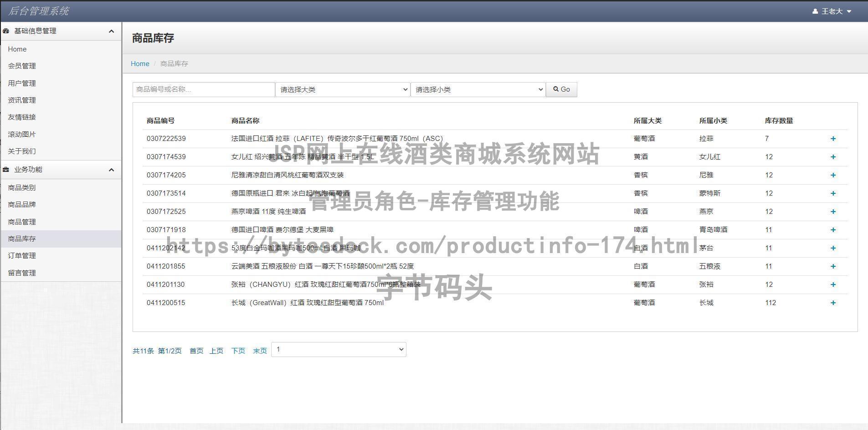This screenshot has height=430, width=868.
Task: Add stock for product 0307172525
Action: pos(833,212)
